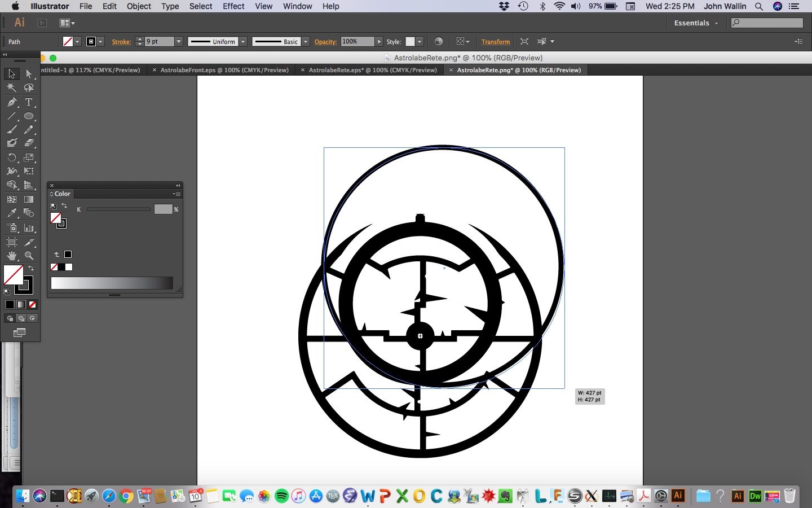The height and width of the screenshot is (508, 812).
Task: Choose the Lasso tool
Action: click(29, 88)
